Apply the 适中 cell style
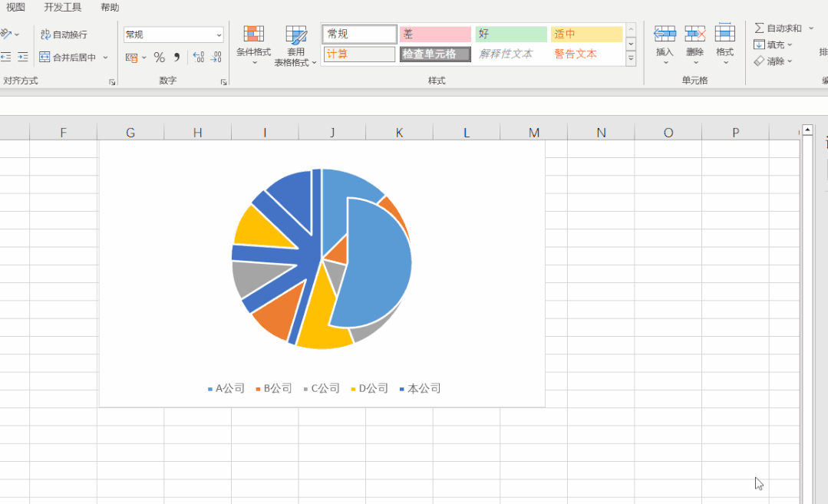 (x=587, y=35)
